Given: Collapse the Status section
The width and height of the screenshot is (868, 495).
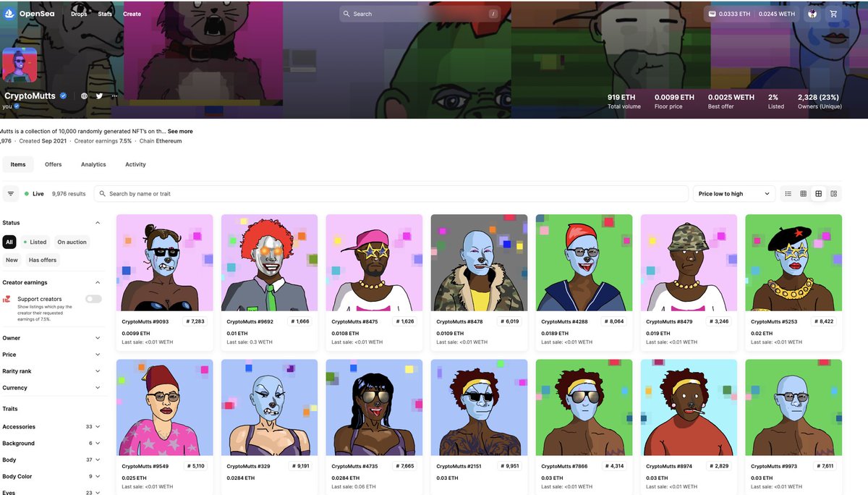Looking at the screenshot, I should 98,223.
